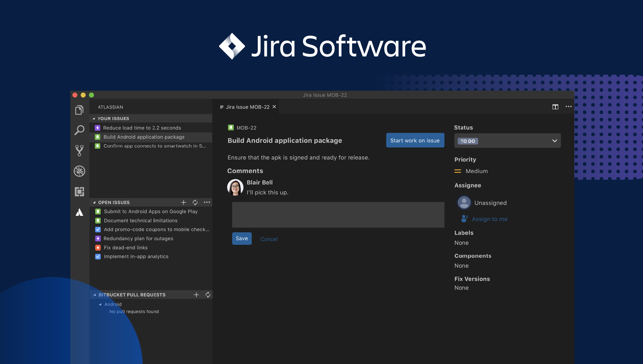643x364 pixels.
Task: Open the Extensions icon in activity bar
Action: click(79, 192)
